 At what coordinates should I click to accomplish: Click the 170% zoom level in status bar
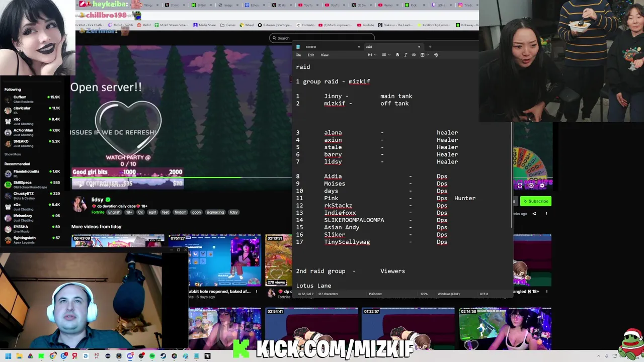point(424,294)
